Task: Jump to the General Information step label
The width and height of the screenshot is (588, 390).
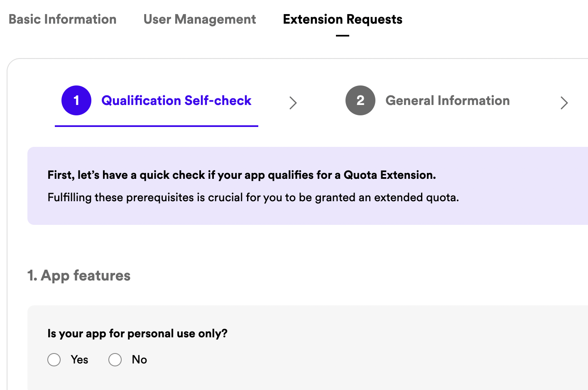Action: 447,100
